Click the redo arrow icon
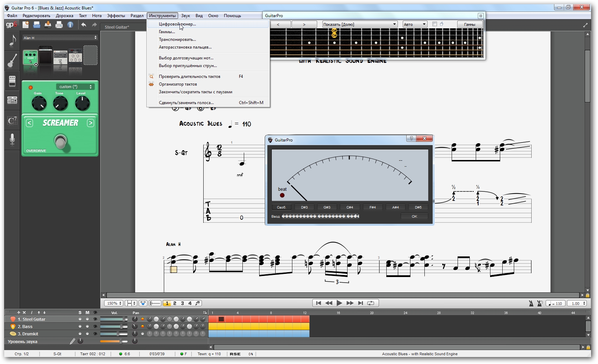 pos(94,24)
